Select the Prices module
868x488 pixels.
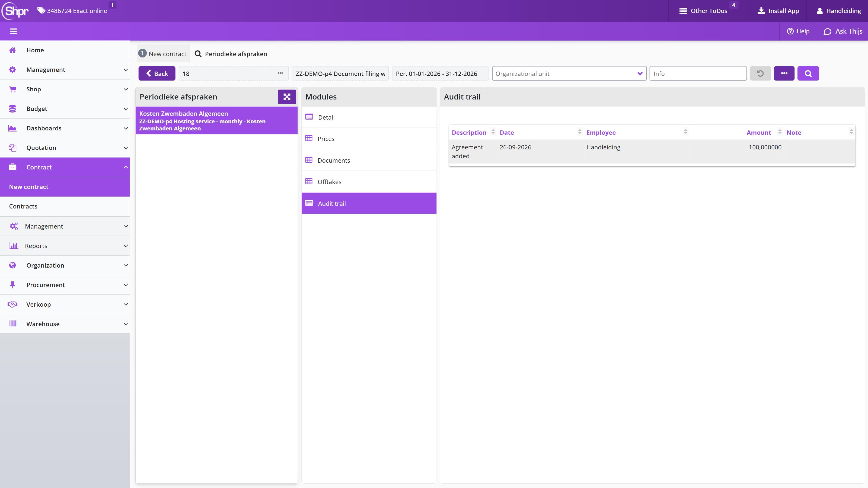click(369, 139)
